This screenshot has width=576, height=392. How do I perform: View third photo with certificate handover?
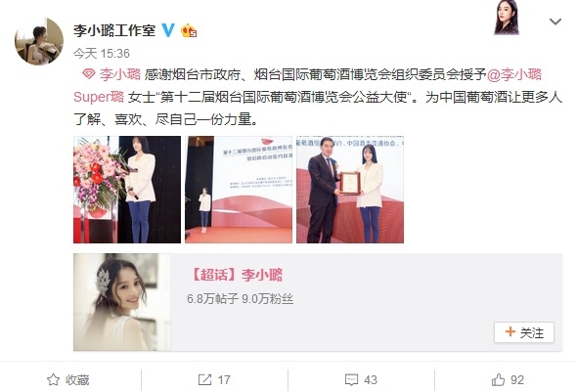pyautogui.click(x=350, y=190)
